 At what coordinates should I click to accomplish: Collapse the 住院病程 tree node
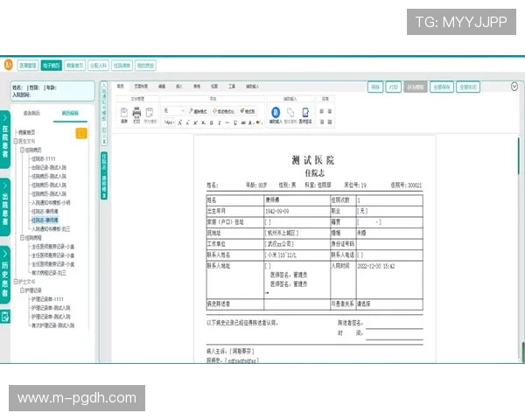coord(22,238)
